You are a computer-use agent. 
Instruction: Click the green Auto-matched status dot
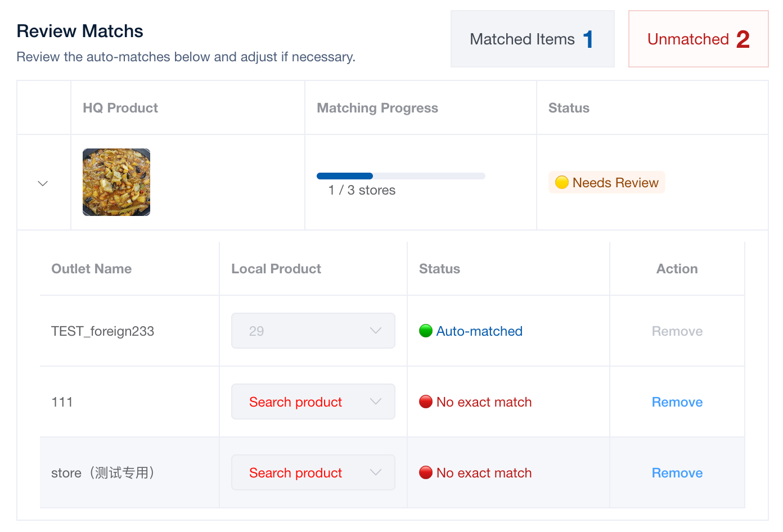426,331
